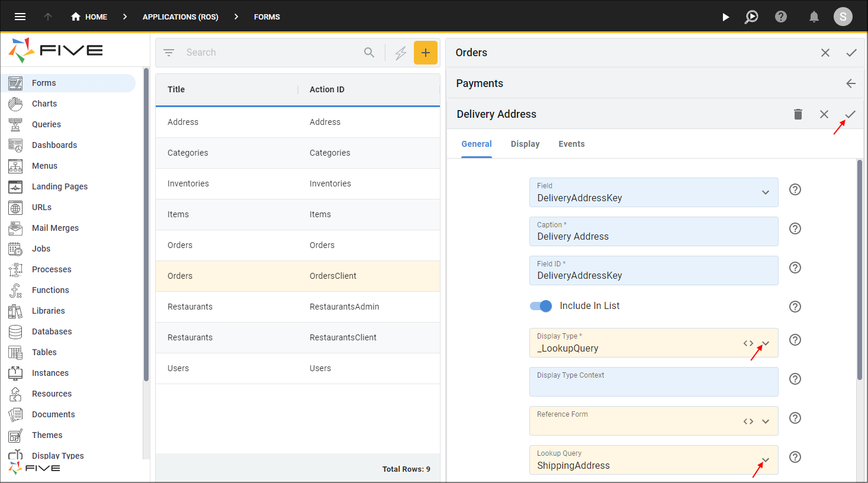The image size is (868, 483).
Task: Select Forms in the sidebar
Action: click(69, 83)
